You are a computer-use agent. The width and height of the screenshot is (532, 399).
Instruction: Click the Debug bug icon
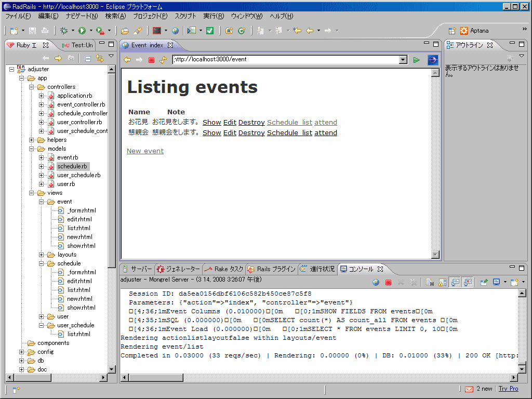[x=64, y=31]
